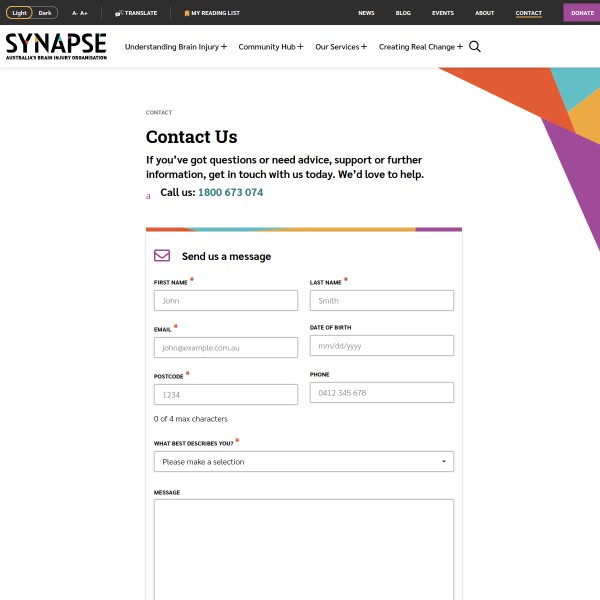Switch to Light theme
Viewport: 600px width, 600px height.
click(20, 13)
